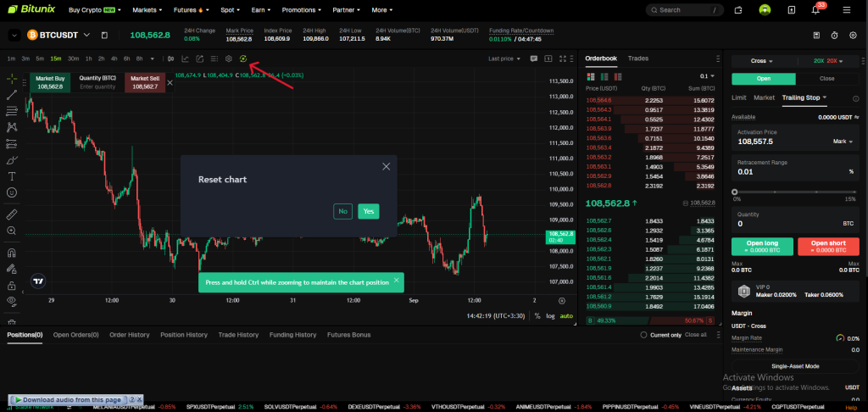The width and height of the screenshot is (868, 412).
Task: Confirm chart reset with Yes button
Action: (x=368, y=211)
